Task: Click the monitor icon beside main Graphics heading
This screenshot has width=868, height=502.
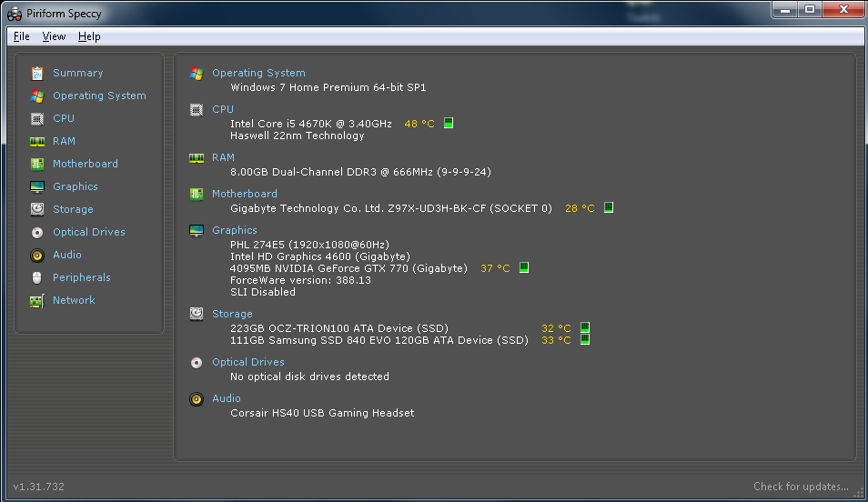Action: coord(197,230)
